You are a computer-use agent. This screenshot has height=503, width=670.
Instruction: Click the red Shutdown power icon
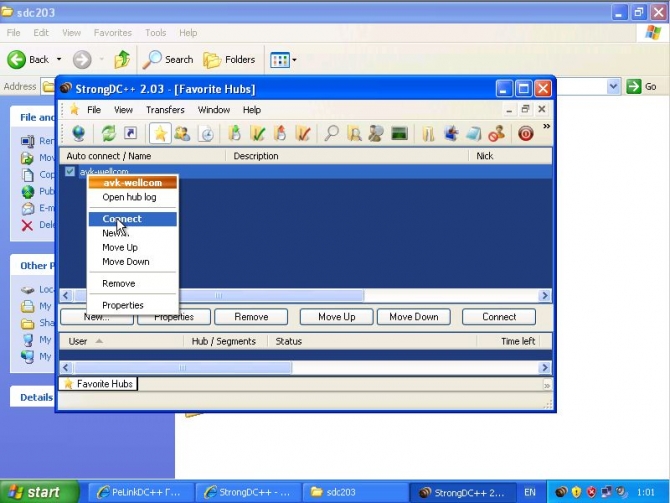pos(526,134)
